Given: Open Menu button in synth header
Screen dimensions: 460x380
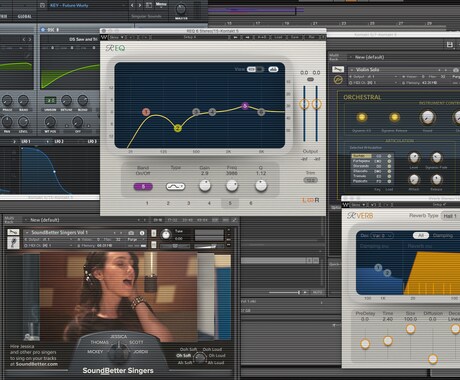Looking at the screenshot, I should click(x=161, y=5).
